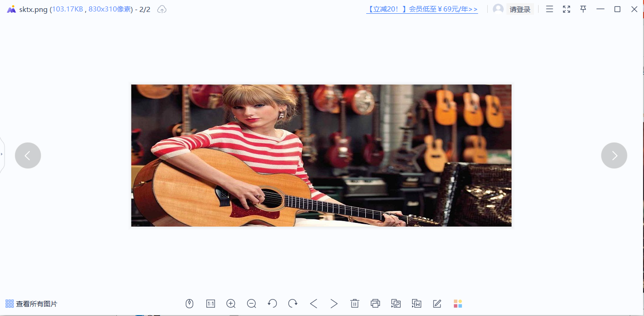644x316 pixels.
Task: Rotate the image counterclockwise
Action: point(272,304)
